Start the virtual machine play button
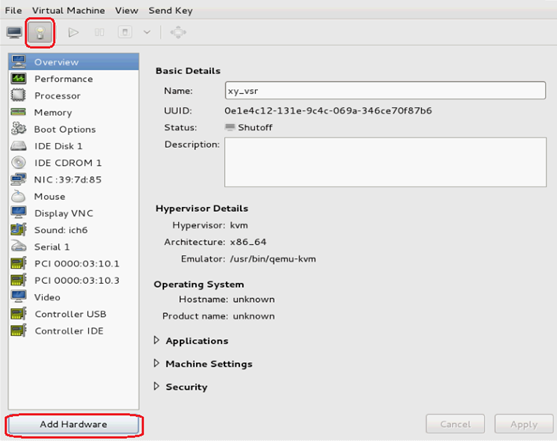557x441 pixels. pos(73,33)
